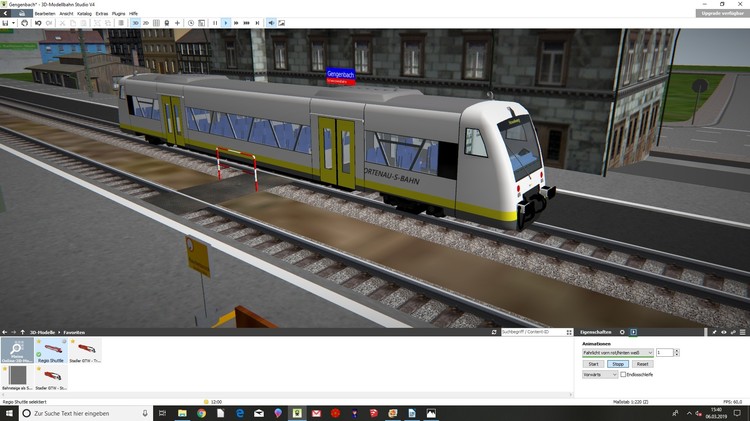Open the Hilfe menu
The image size is (750, 421).
tap(133, 13)
